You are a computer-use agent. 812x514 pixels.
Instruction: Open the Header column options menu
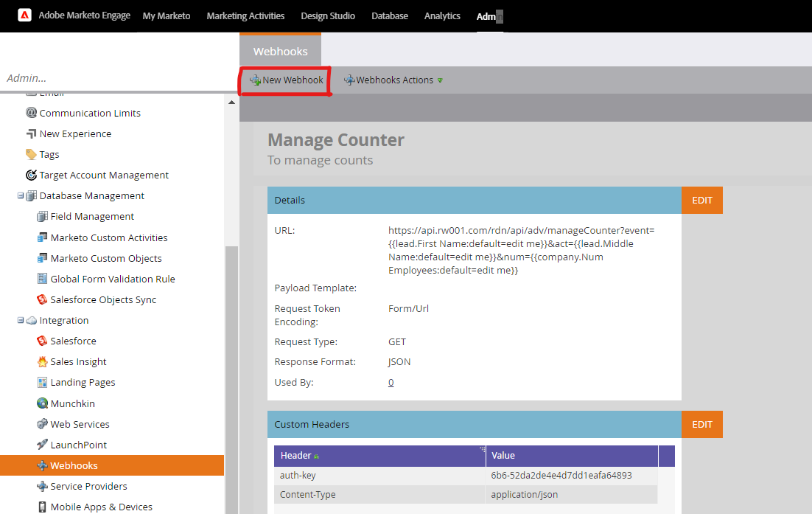[x=482, y=449]
